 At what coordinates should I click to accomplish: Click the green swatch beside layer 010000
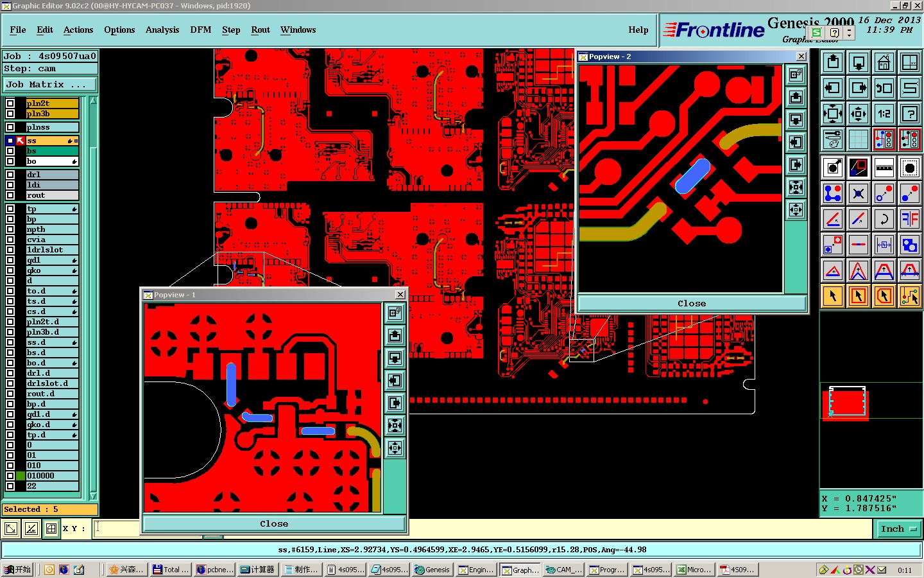click(x=21, y=476)
